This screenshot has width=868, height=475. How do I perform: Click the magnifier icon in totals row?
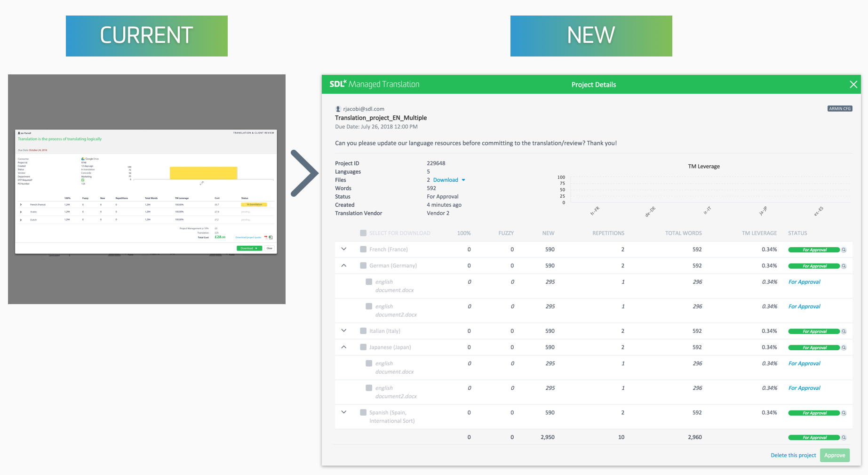[x=844, y=438]
